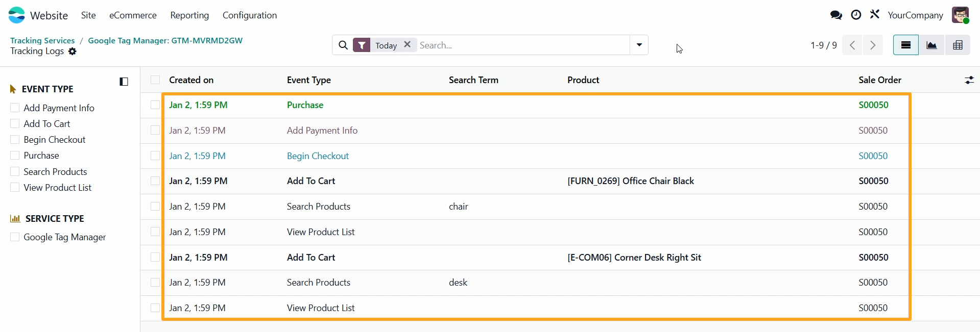Screen dimensions: 980x332
Task: Select the 'chair' search row checkbox
Action: (x=155, y=206)
